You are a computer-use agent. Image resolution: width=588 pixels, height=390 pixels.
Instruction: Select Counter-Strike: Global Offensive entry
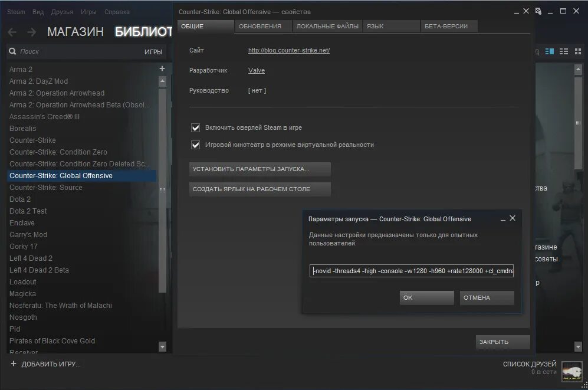(x=81, y=176)
